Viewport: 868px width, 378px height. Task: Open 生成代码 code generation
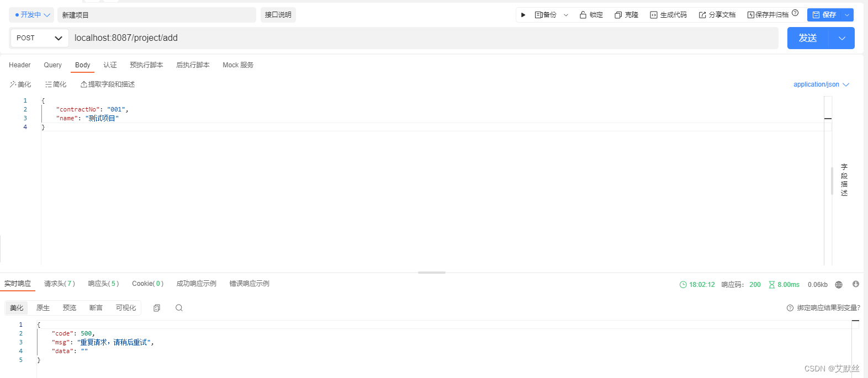(x=669, y=15)
